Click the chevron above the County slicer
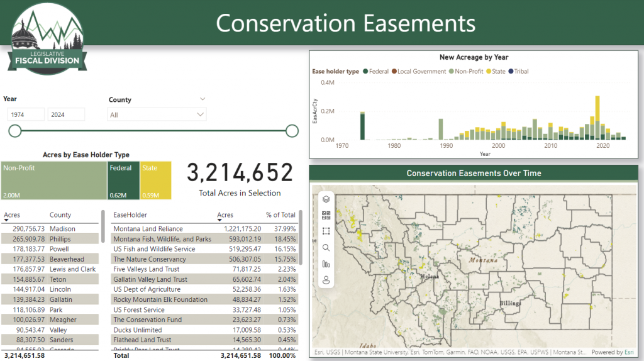 [203, 99]
